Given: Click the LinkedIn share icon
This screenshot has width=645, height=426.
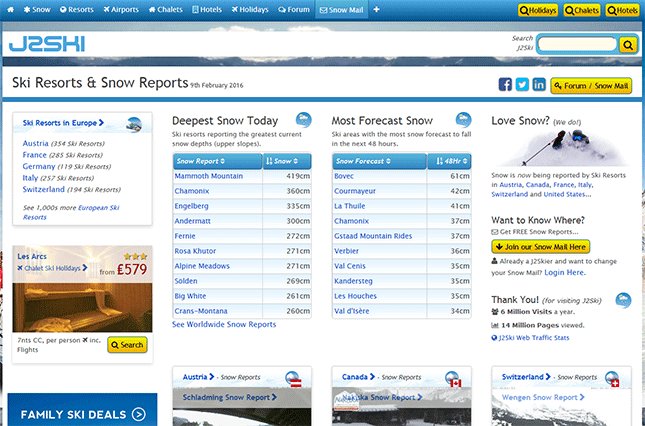Looking at the screenshot, I should (x=539, y=85).
